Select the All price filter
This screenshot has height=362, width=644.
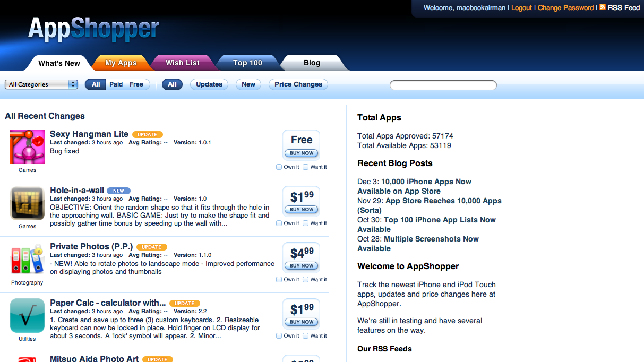pyautogui.click(x=96, y=84)
